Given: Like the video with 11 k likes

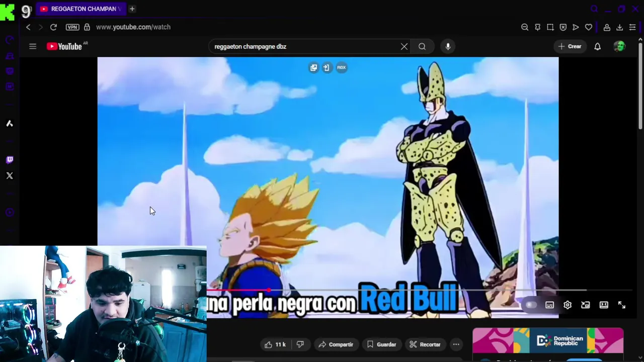Looking at the screenshot, I should (275, 344).
